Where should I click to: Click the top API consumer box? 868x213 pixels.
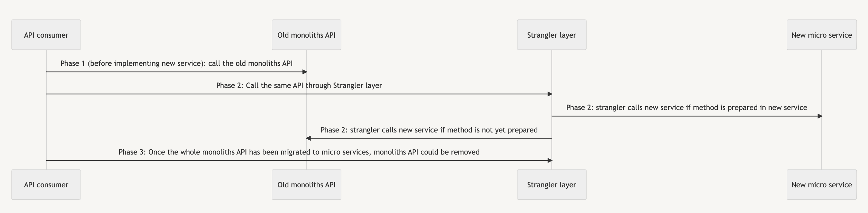[x=46, y=35]
